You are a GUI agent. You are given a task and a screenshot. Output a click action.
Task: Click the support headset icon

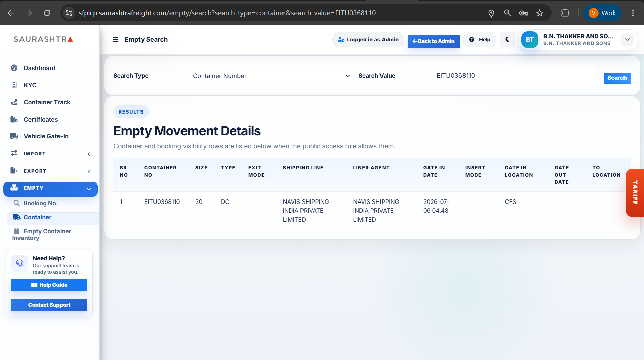coord(20,263)
